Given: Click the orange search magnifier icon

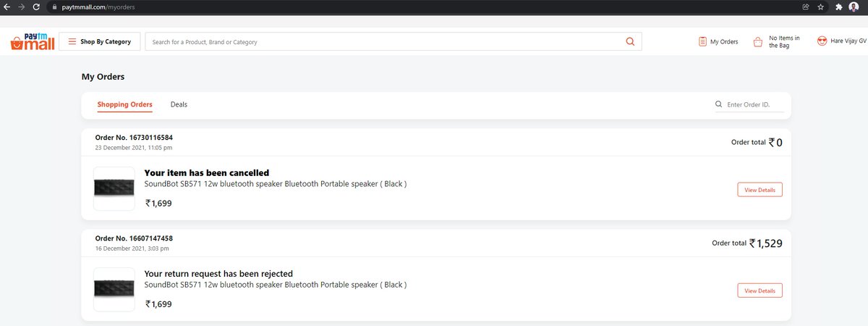Looking at the screenshot, I should [x=630, y=42].
